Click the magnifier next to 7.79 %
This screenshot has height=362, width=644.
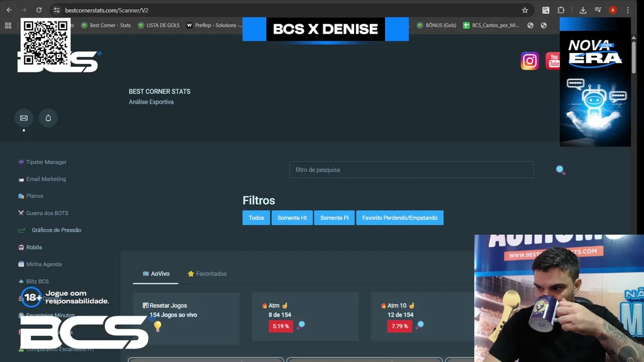420,325
